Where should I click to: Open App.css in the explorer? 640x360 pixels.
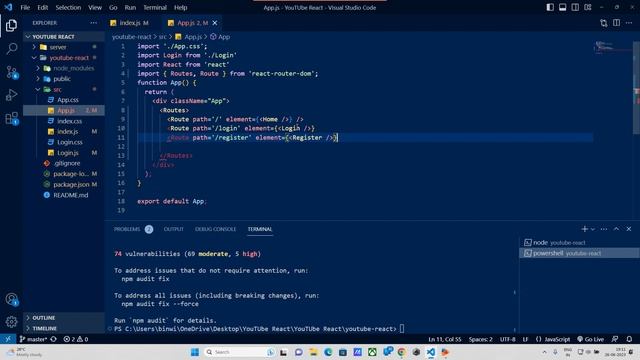(63, 100)
